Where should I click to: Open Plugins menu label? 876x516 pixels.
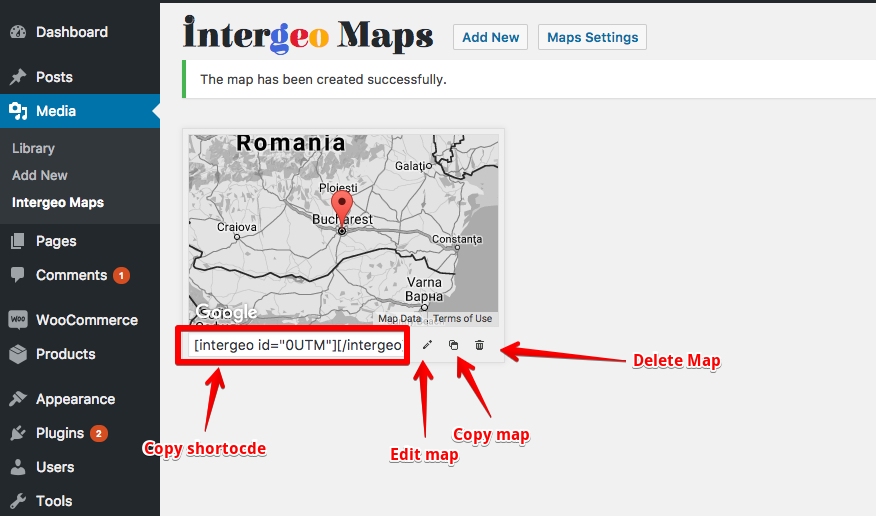click(x=60, y=433)
